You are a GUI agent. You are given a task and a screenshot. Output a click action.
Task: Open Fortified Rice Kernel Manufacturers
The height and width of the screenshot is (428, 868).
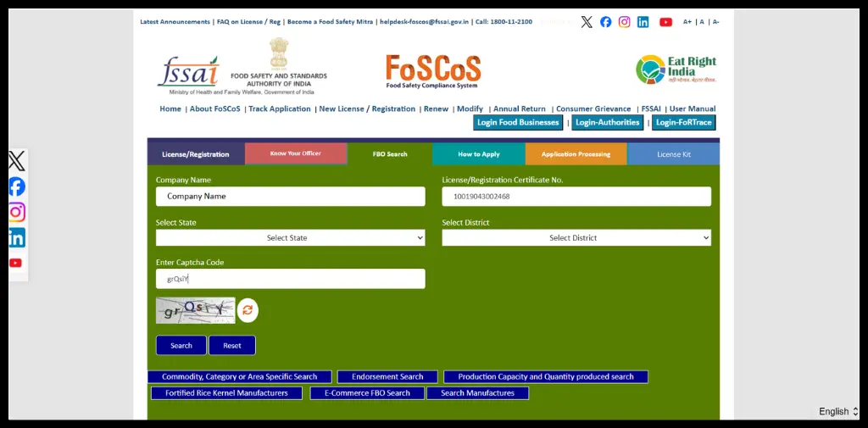click(x=226, y=393)
